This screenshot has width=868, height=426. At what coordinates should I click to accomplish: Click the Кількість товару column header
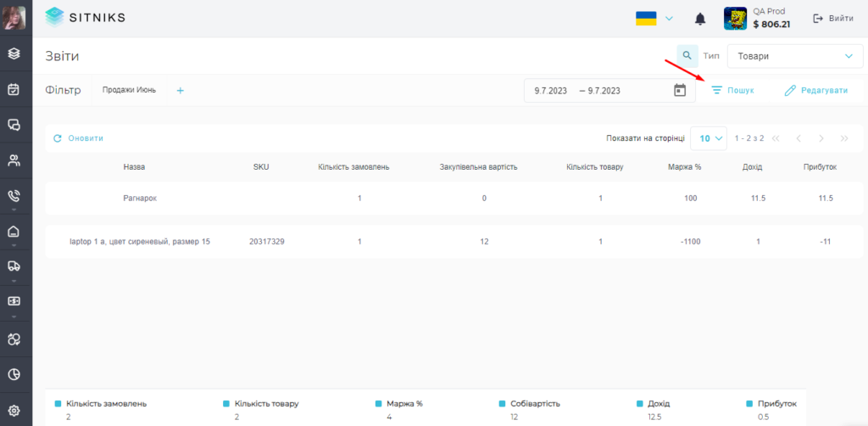pos(595,166)
